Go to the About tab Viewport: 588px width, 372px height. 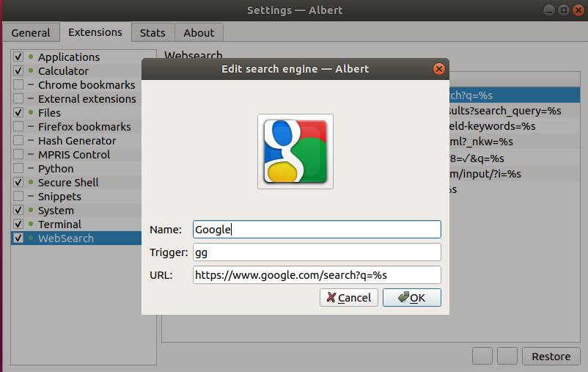tap(199, 33)
